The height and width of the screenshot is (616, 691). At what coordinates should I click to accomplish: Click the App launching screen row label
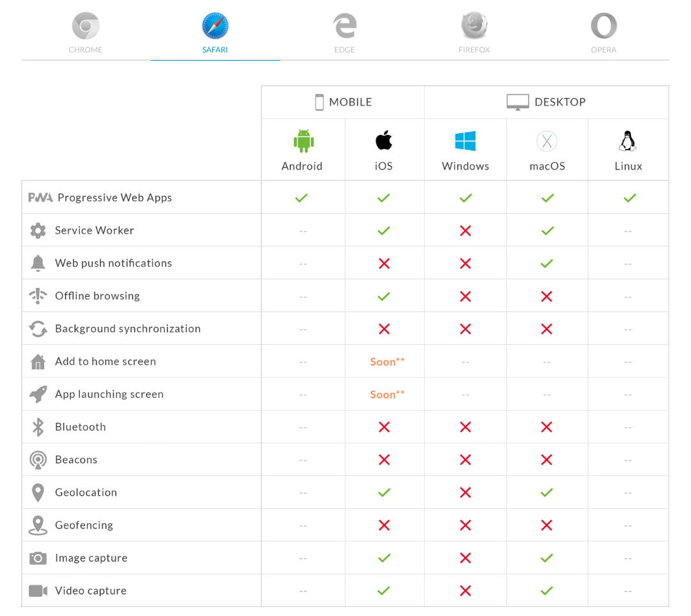tap(109, 395)
